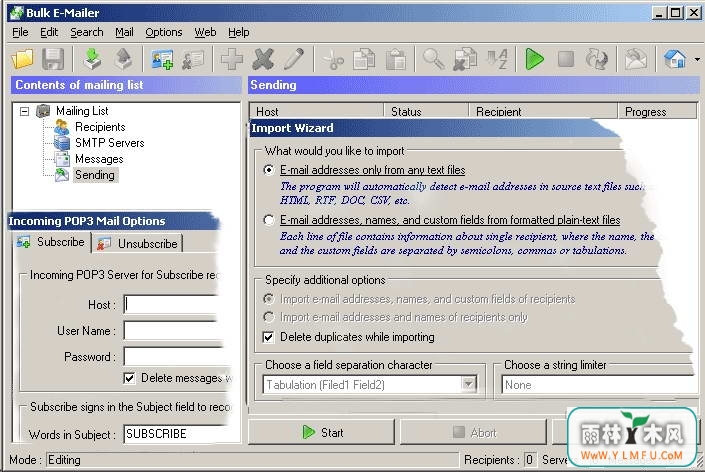Collapse the Mailing List tree node

24,111
